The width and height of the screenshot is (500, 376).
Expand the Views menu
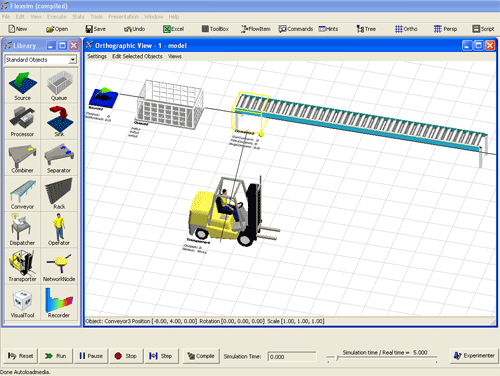(175, 56)
